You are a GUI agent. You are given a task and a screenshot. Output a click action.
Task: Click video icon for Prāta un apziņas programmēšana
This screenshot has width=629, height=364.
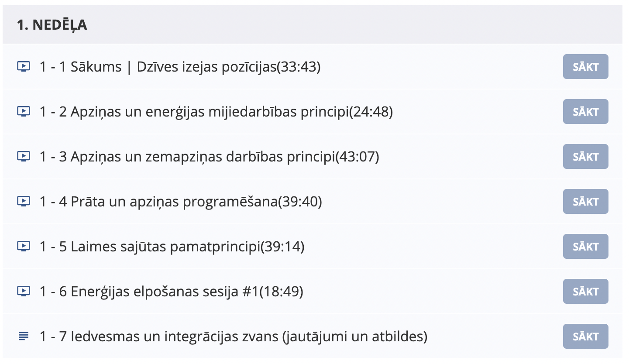tap(24, 202)
